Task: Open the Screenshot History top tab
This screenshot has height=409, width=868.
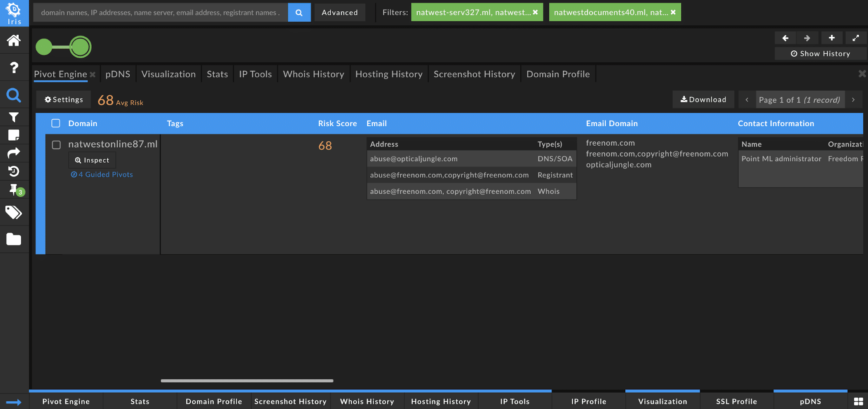Action: (474, 74)
